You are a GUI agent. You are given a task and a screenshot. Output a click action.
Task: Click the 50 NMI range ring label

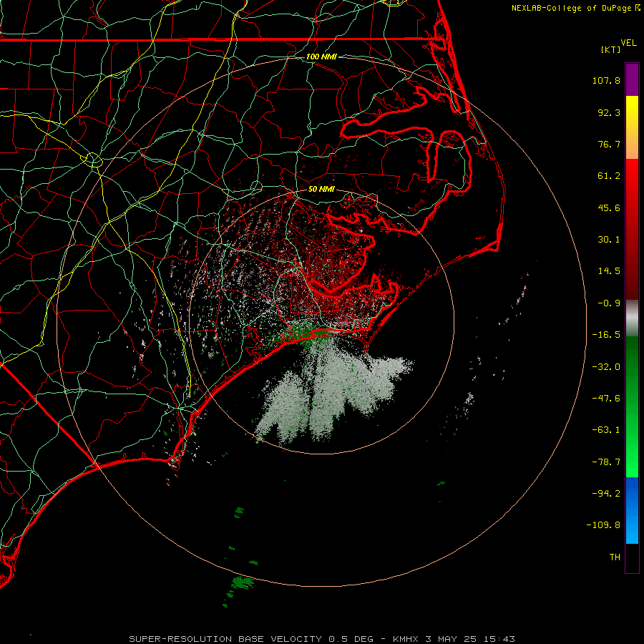coord(321,190)
